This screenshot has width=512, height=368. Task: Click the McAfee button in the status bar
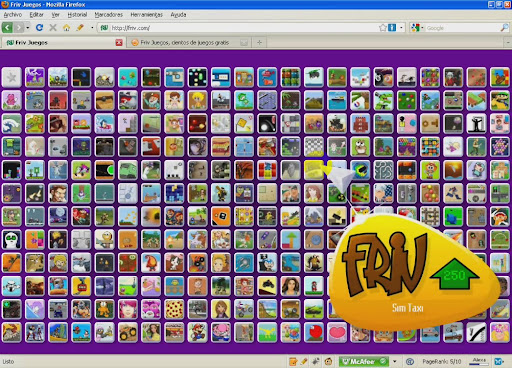[x=364, y=361]
